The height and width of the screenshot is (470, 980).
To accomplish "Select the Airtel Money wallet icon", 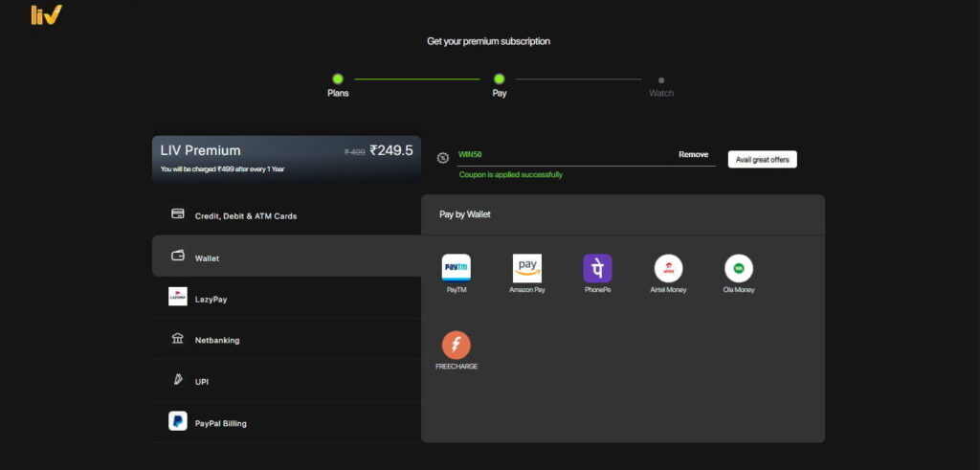I will (x=668, y=268).
